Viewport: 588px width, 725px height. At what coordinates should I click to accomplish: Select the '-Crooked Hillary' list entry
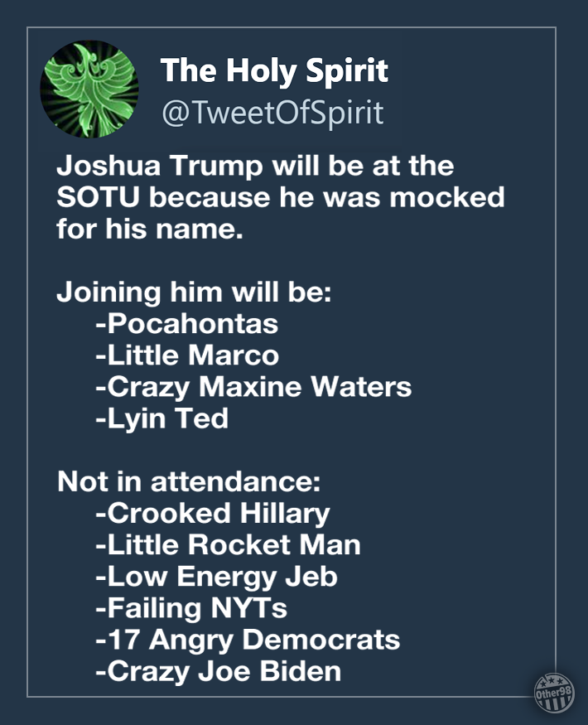213,515
